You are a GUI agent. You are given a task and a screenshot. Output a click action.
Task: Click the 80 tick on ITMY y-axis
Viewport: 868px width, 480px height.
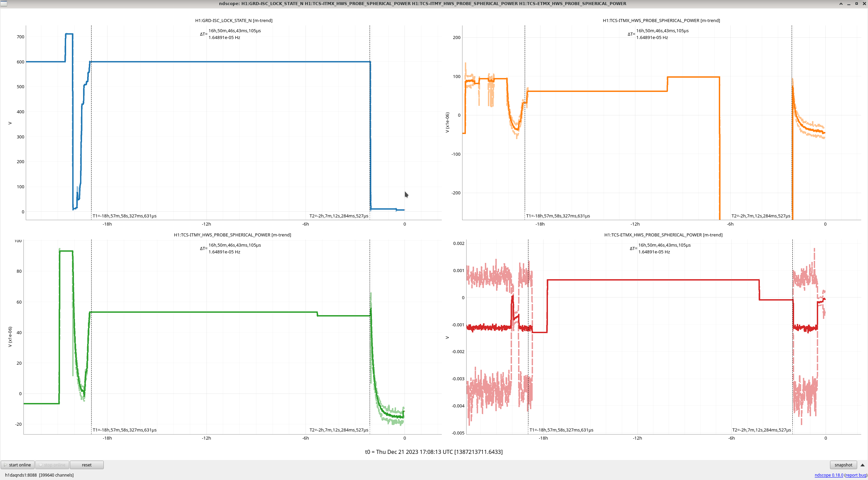(x=19, y=271)
